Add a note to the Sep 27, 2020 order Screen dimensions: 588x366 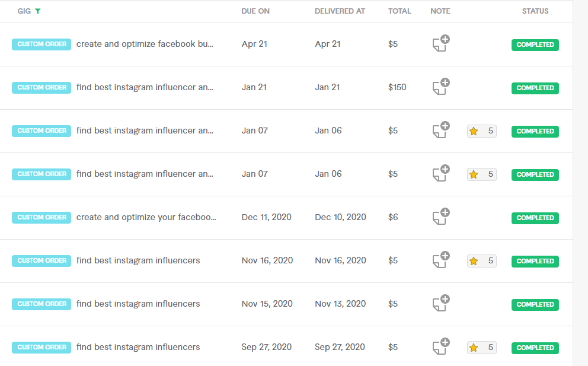click(441, 346)
